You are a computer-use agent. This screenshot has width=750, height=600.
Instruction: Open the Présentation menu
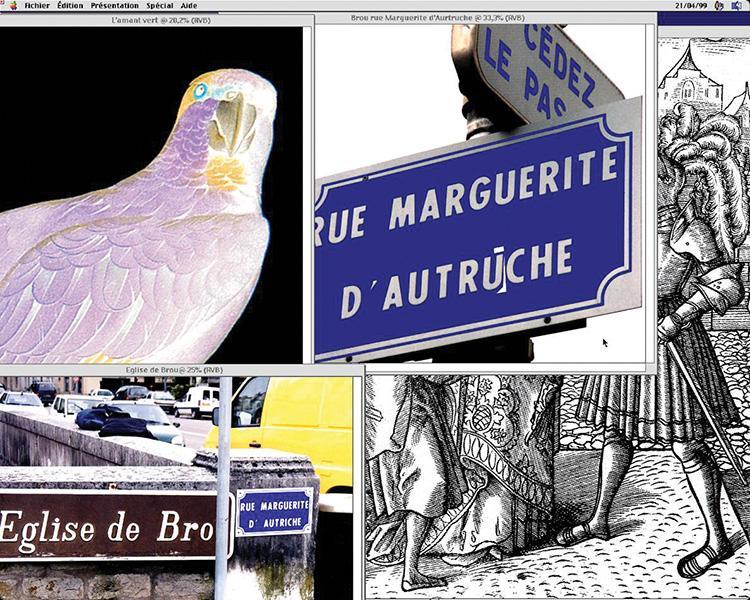[x=115, y=5]
